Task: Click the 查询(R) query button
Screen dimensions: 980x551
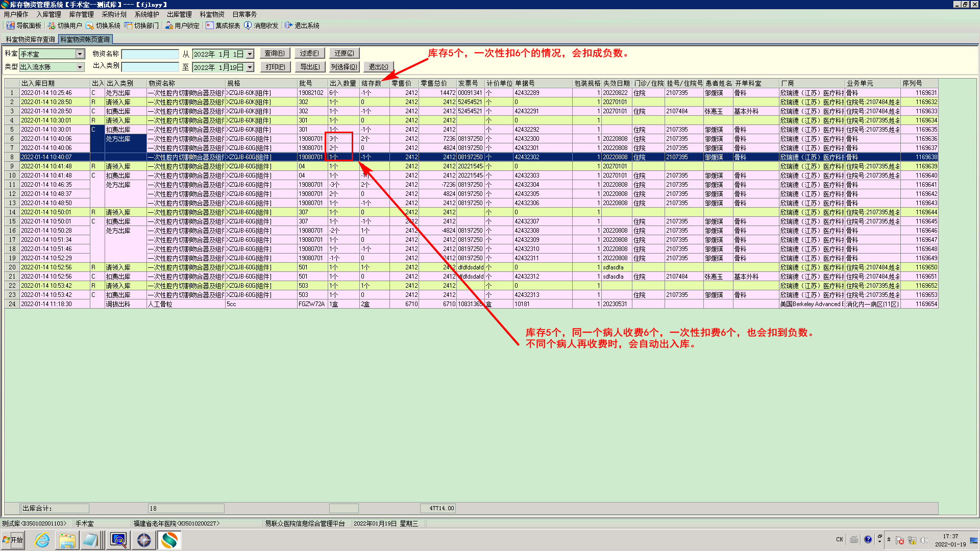Action: point(275,53)
